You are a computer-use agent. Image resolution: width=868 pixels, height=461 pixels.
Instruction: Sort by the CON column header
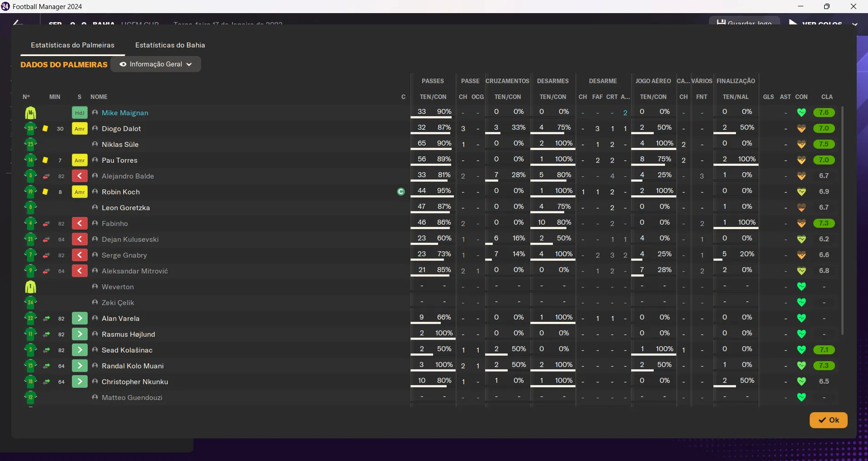801,97
